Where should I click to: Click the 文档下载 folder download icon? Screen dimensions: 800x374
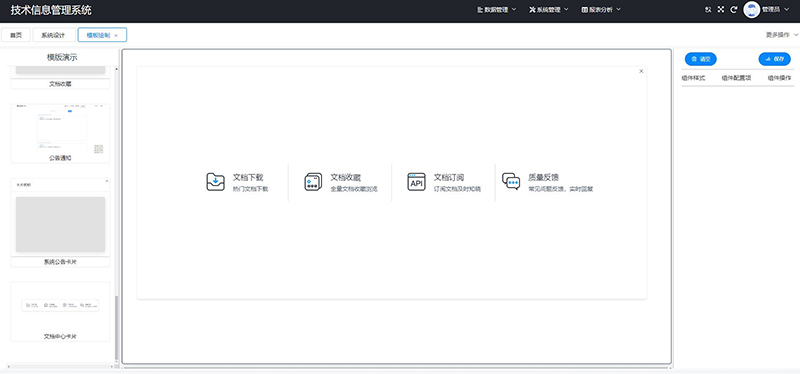coord(215,182)
